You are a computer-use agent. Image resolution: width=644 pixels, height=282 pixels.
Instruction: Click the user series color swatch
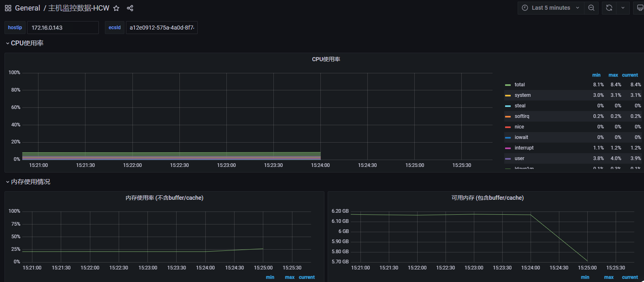508,159
